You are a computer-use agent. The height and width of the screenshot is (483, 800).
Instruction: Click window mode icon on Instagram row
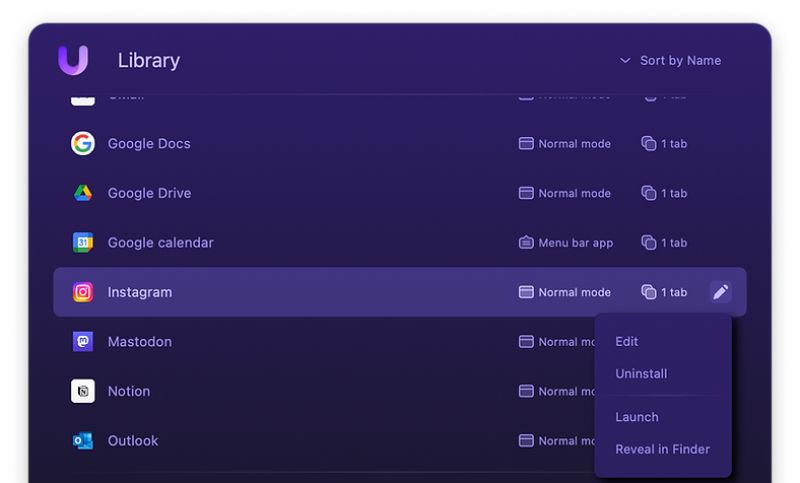coord(526,292)
